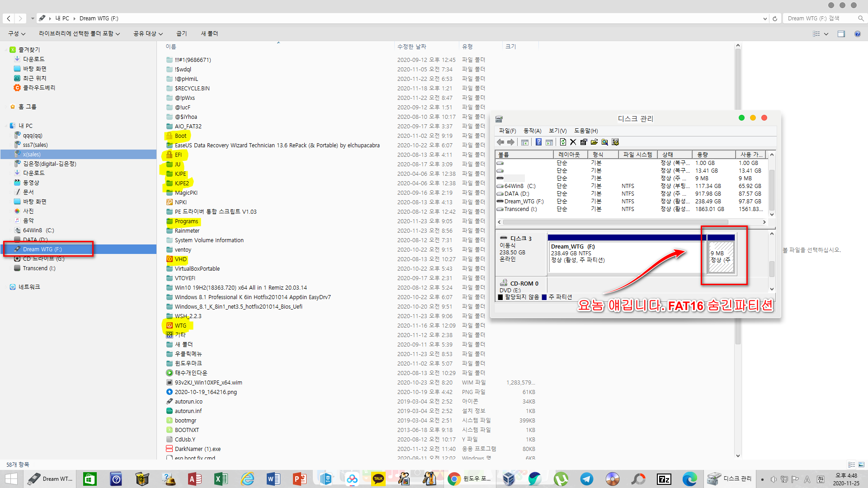Image resolution: width=868 pixels, height=488 pixels.
Task: Open the 파일(F) menu in Disk Management
Action: 507,131
